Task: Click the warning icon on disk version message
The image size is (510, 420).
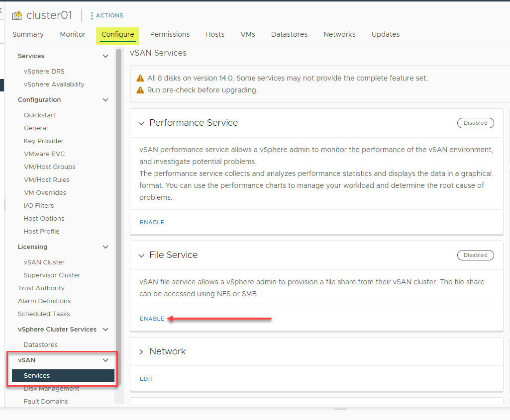Action: pos(140,78)
